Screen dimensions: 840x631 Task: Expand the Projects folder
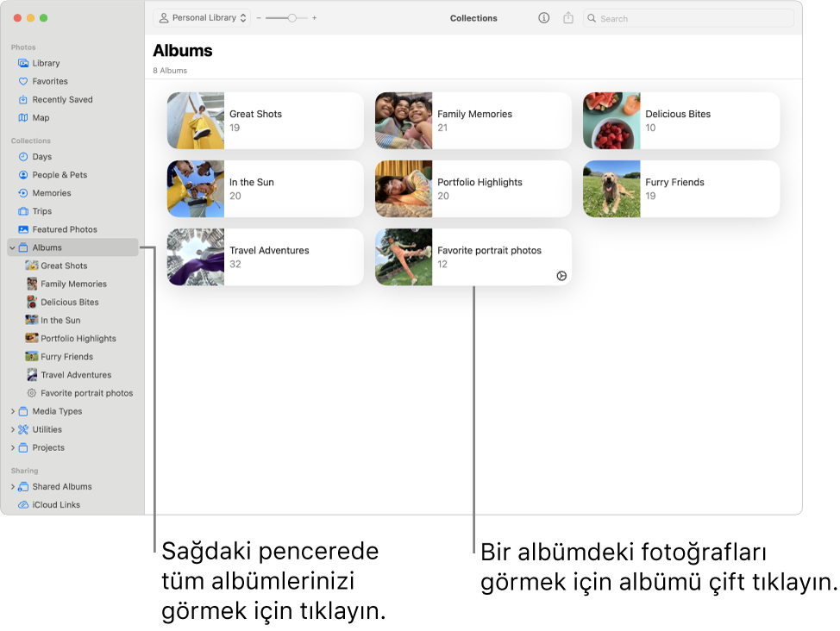click(x=12, y=448)
